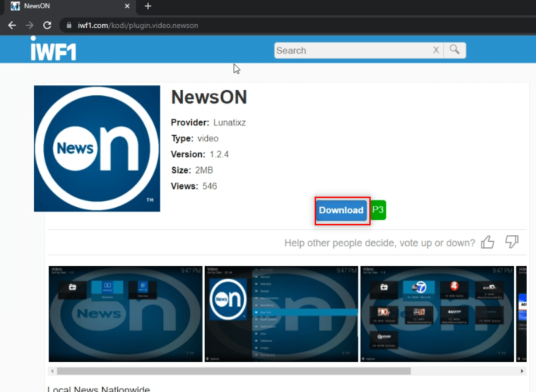Click the gallery scroll right arrow
This screenshot has height=392, width=536.
[522, 371]
